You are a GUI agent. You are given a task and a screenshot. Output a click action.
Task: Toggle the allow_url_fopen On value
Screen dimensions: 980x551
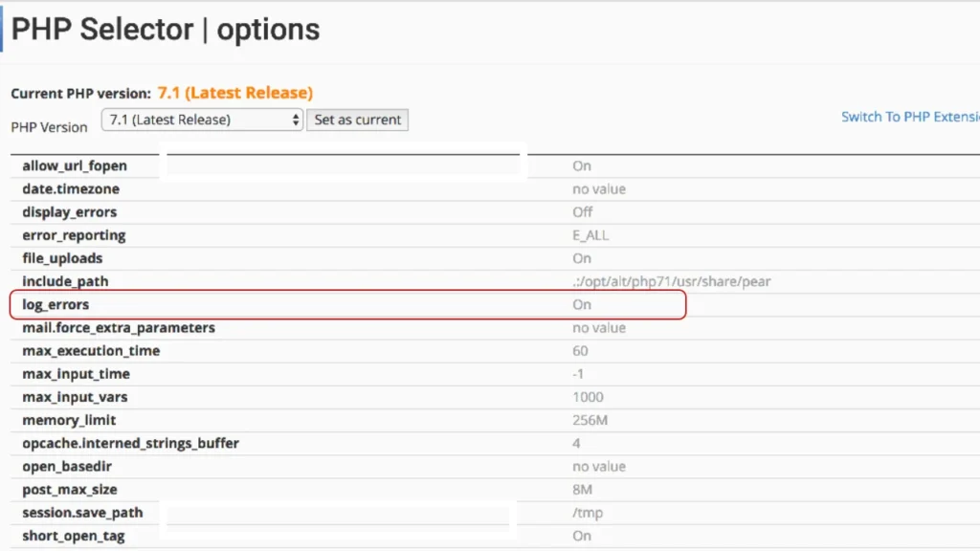tap(582, 165)
